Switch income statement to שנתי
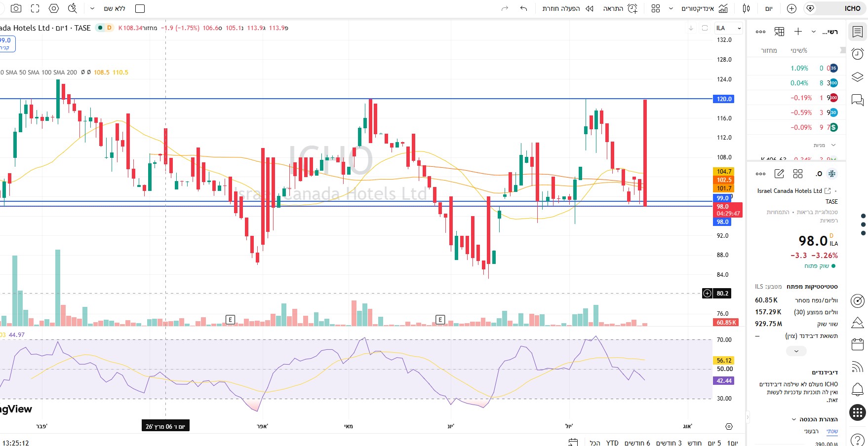The width and height of the screenshot is (868, 446). pos(832,431)
